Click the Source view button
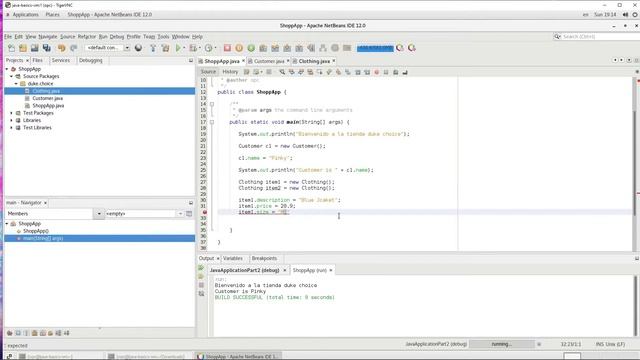This screenshot has width=640, height=360. click(208, 72)
